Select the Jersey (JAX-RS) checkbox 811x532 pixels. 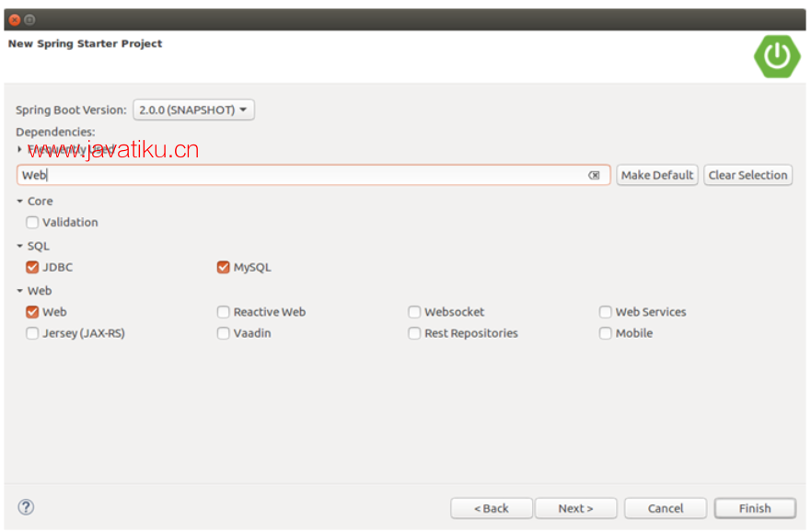(x=32, y=333)
